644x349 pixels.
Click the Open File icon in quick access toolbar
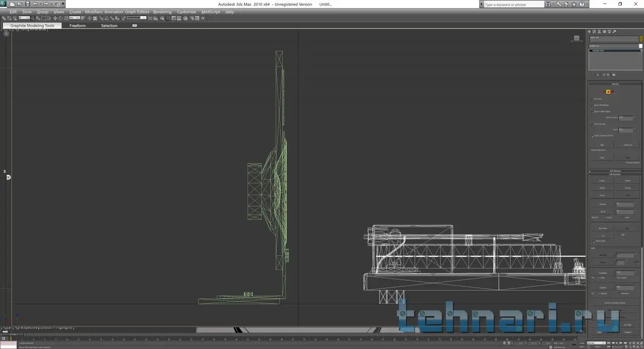click(20, 4)
